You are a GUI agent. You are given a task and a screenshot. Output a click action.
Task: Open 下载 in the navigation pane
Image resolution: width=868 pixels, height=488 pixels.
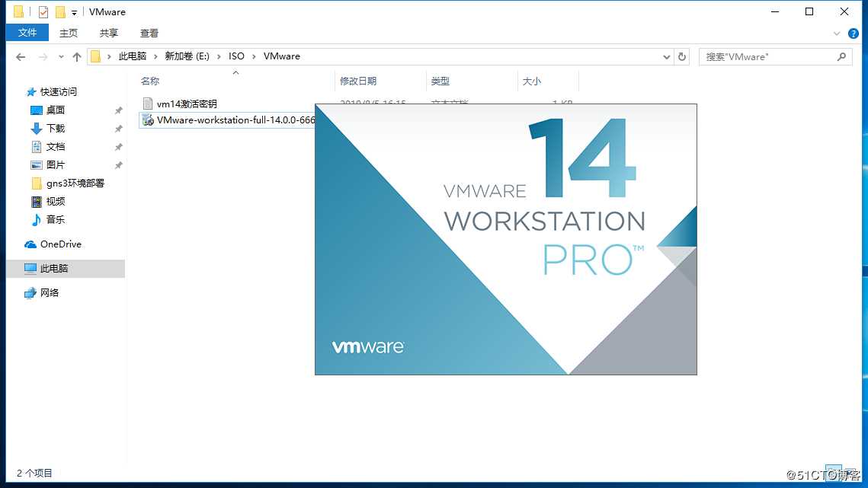tap(56, 129)
